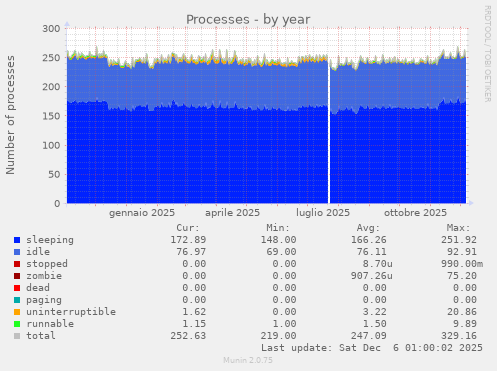Viewport: 497px width, 371px height.
Task: Click stopped average value 8.70u
Action: click(378, 264)
